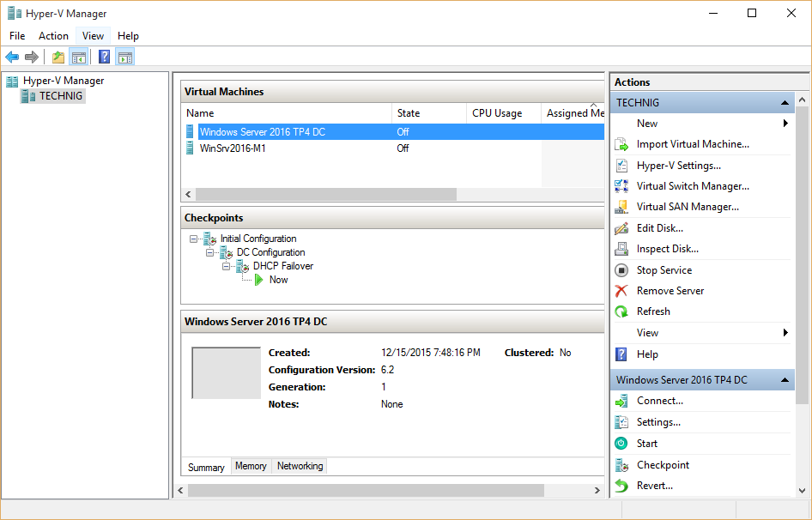Click the Stop Service icon
The image size is (812, 520).
click(621, 269)
